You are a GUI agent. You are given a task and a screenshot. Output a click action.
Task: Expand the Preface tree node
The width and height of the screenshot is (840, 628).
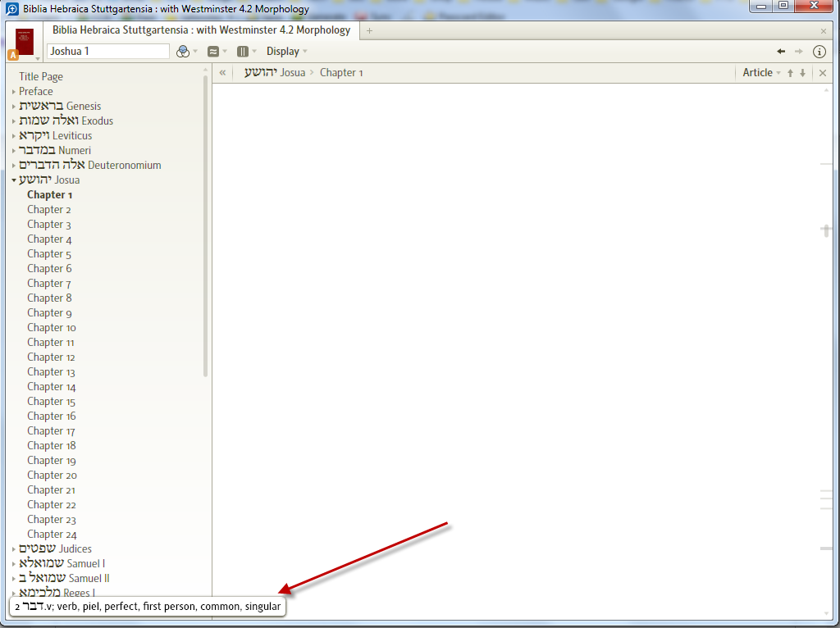click(14, 92)
